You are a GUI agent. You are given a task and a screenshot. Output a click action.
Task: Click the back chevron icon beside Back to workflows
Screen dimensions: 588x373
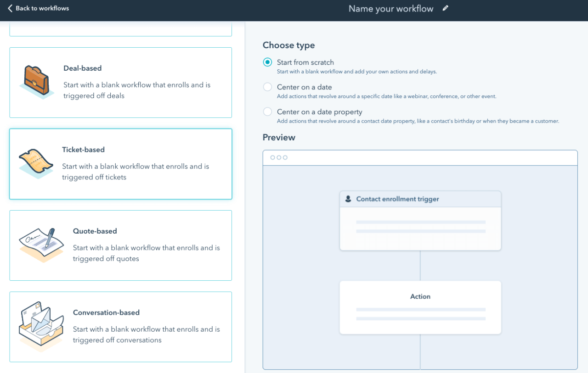[x=10, y=8]
